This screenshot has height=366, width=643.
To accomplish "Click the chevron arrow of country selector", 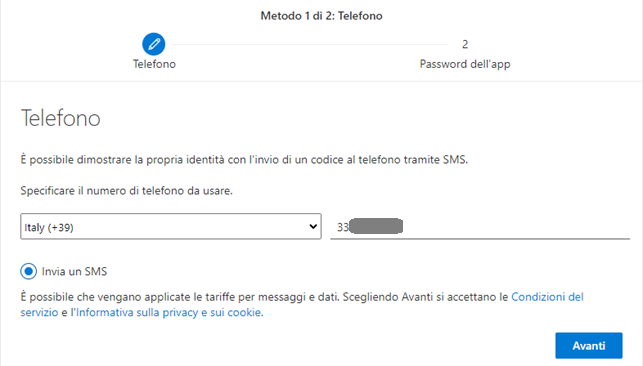I will coord(313,226).
